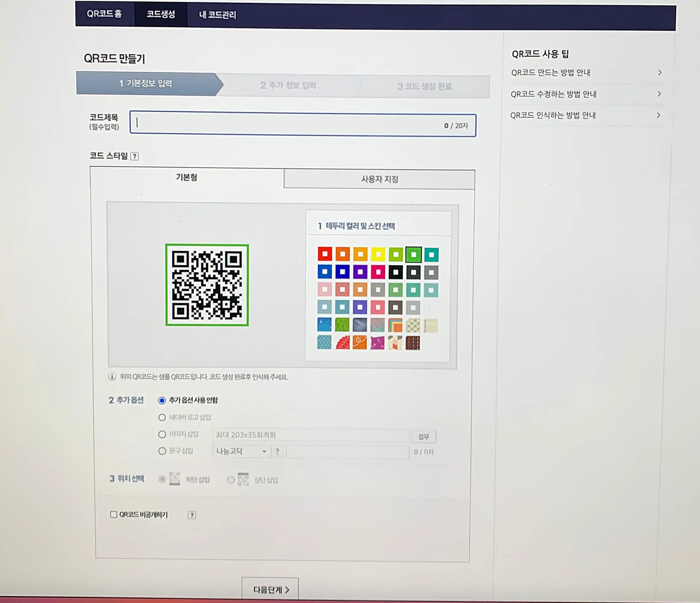Choose the selected green border swatch
Screen dimensions: 700x603
414,255
